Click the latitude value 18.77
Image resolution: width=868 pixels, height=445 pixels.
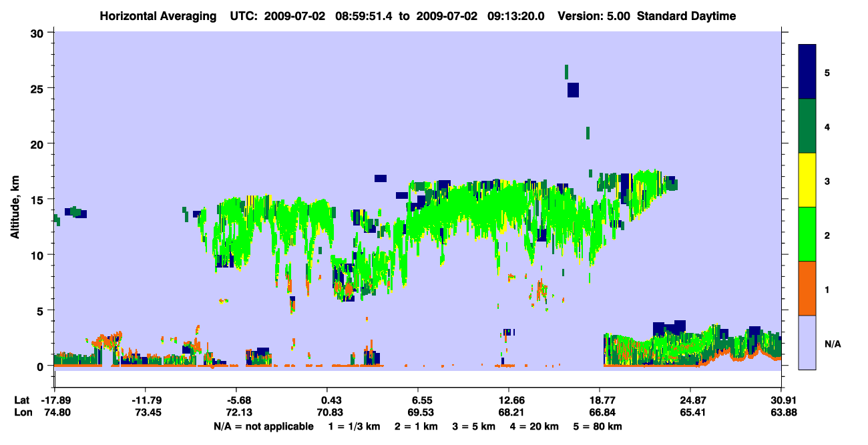pos(600,400)
